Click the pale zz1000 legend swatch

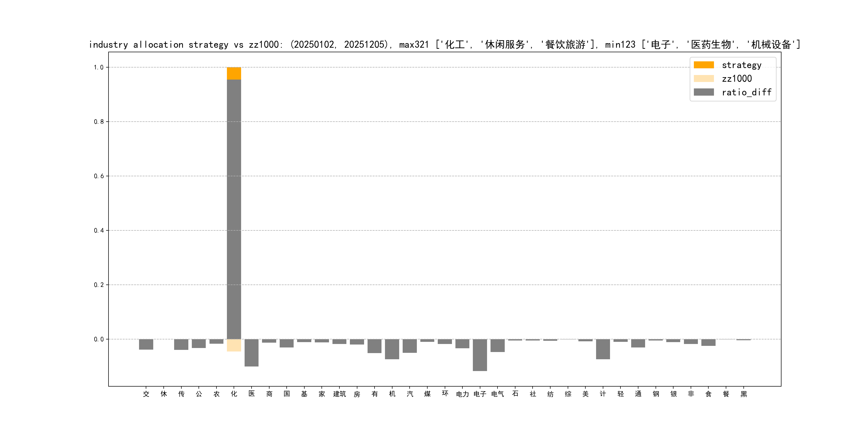pos(704,78)
